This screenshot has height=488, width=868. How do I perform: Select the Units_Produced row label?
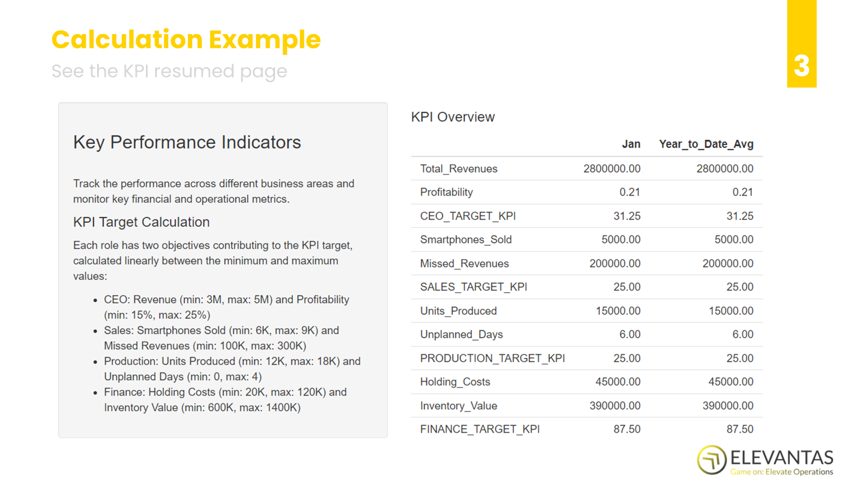tap(458, 311)
